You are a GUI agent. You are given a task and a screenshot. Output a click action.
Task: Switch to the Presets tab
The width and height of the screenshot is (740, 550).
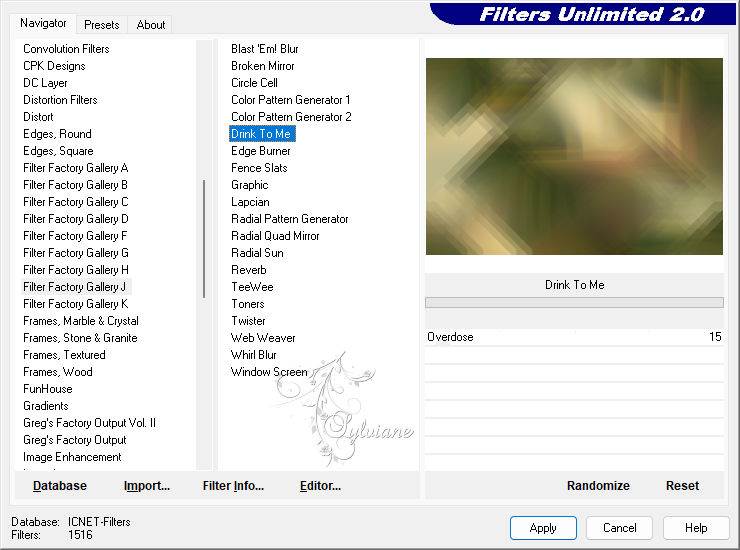pyautogui.click(x=101, y=25)
